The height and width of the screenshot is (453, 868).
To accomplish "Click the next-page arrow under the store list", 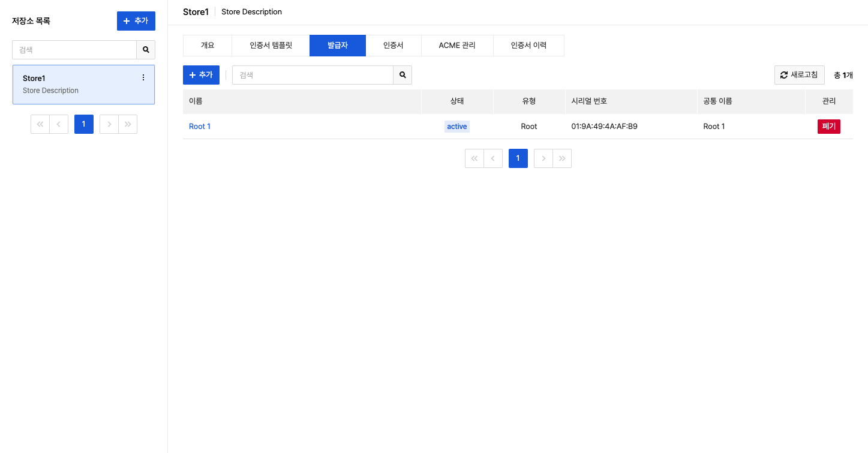I will (109, 124).
